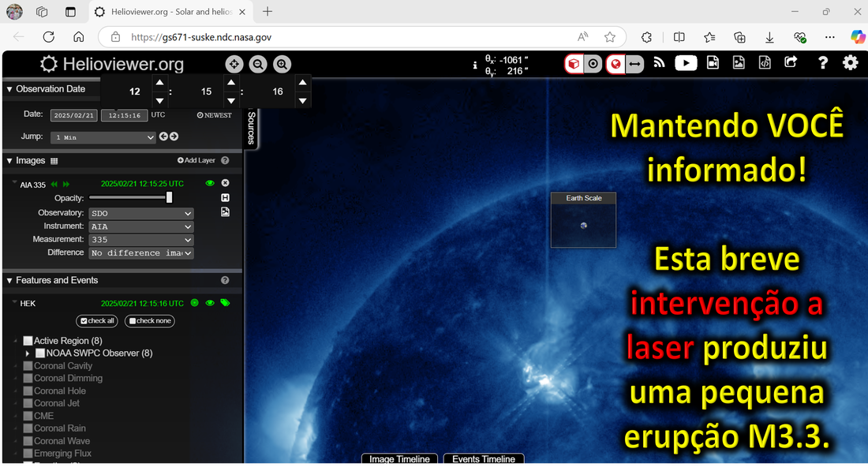Viewport: 868px width, 471px height.
Task: Zoom in with the plus magnifier
Action: [282, 64]
